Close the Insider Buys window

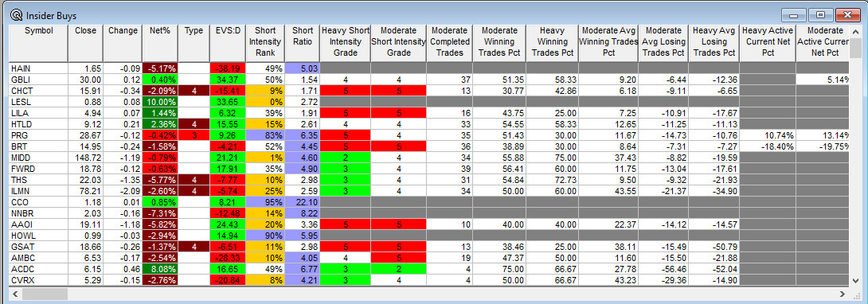(847, 15)
